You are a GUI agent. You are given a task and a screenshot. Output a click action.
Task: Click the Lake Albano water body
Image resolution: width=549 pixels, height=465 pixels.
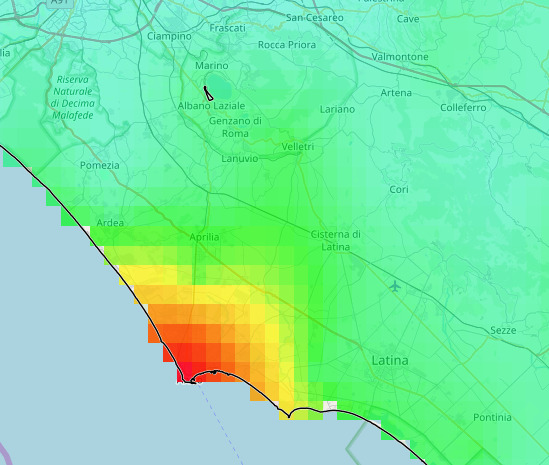click(x=219, y=86)
